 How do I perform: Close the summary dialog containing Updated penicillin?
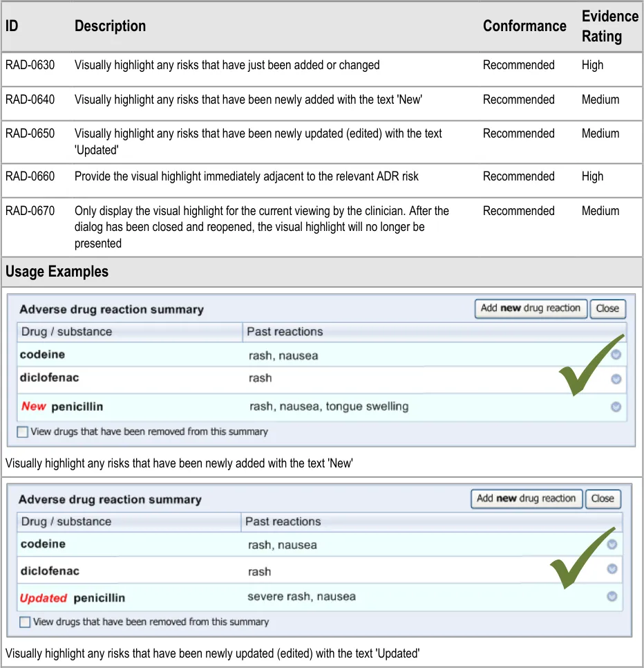(603, 499)
